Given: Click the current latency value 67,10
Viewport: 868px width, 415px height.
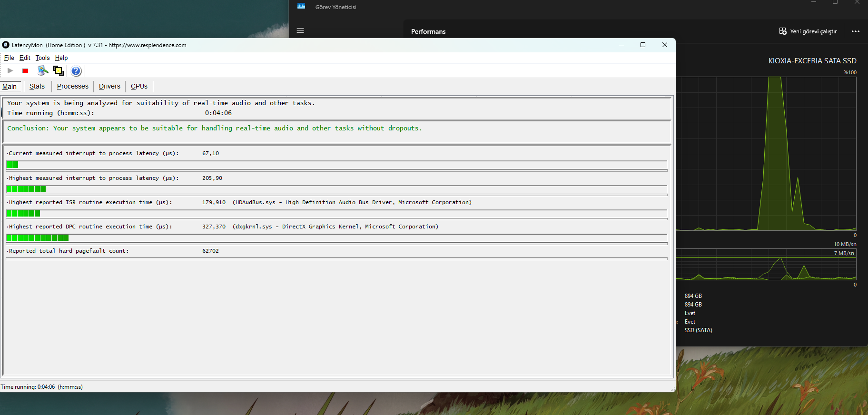Looking at the screenshot, I should click(210, 153).
